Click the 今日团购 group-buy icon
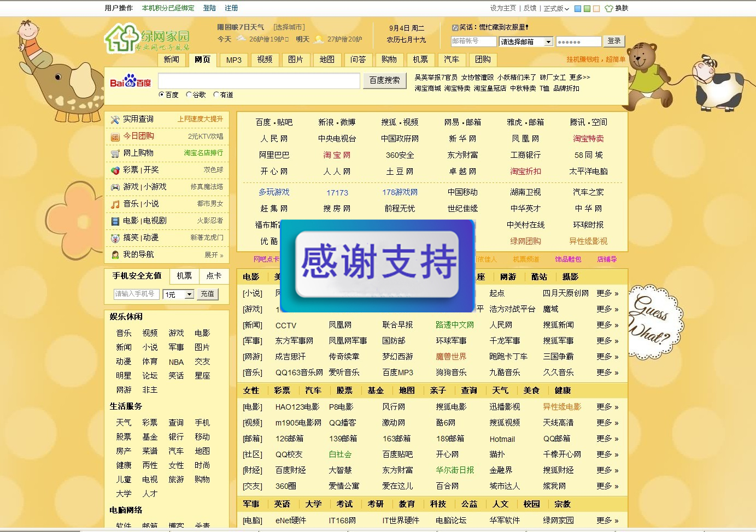Viewport: 756px width, 532px height. [x=115, y=137]
